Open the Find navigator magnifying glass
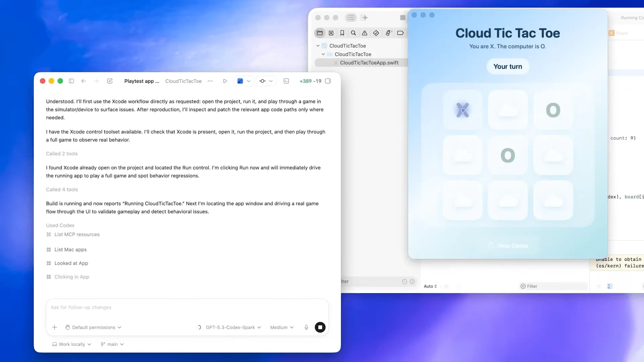The width and height of the screenshot is (644, 362). [353, 33]
